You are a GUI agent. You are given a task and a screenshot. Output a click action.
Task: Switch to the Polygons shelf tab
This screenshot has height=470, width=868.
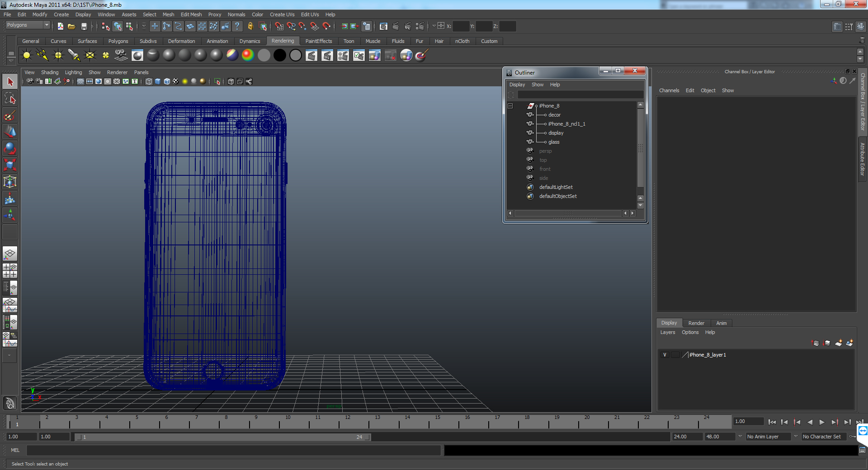[118, 41]
